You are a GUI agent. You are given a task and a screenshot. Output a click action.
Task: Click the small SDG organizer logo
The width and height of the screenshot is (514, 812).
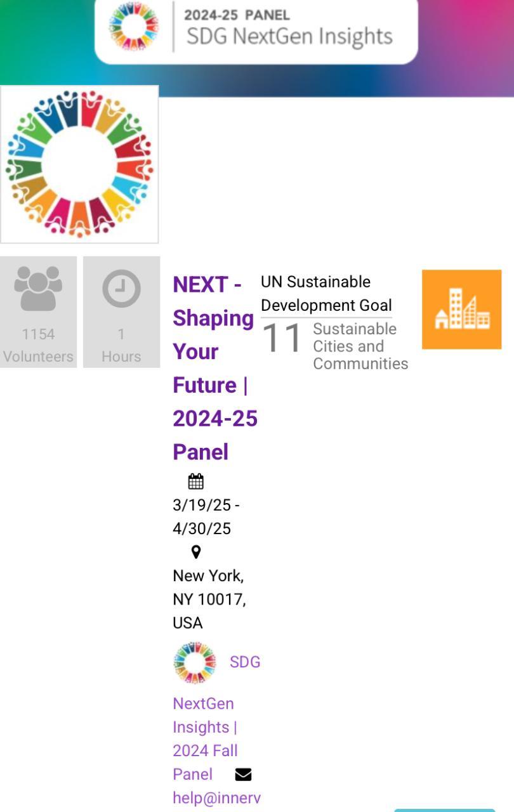[194, 663]
